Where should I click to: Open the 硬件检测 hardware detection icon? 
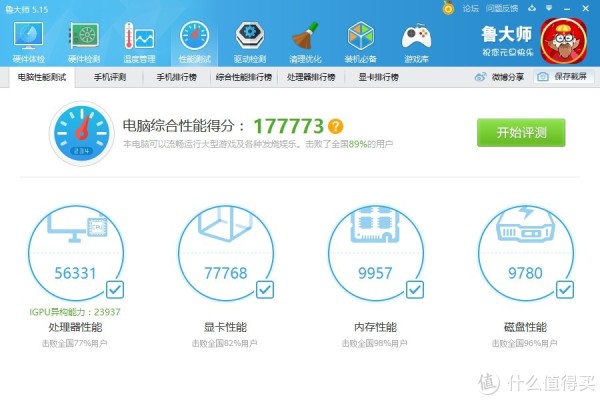(84, 42)
